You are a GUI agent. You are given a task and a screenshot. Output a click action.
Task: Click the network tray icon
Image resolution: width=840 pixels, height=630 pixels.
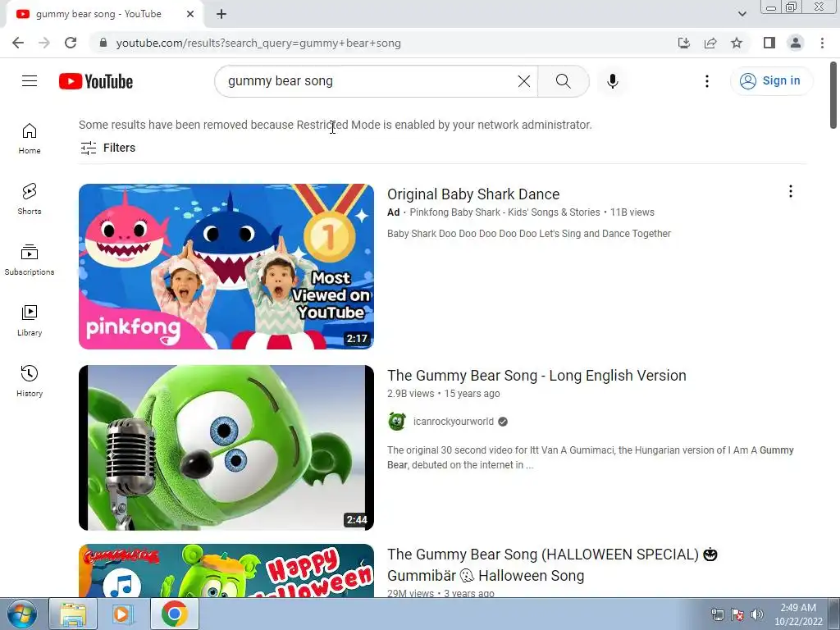pos(717,614)
